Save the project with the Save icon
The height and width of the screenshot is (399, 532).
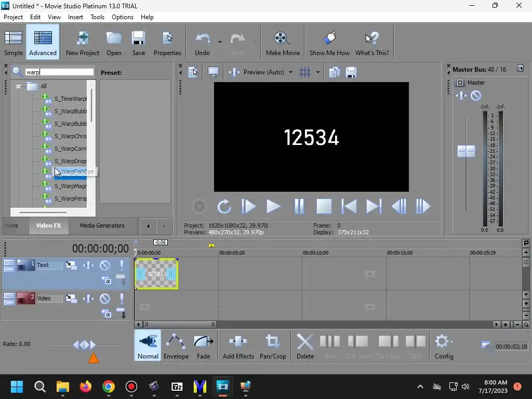pyautogui.click(x=138, y=43)
